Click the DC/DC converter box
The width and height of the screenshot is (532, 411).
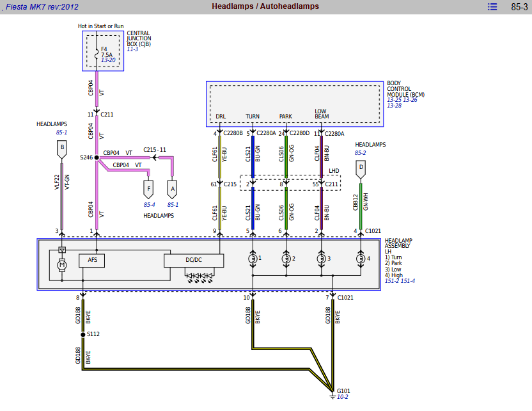pos(194,261)
